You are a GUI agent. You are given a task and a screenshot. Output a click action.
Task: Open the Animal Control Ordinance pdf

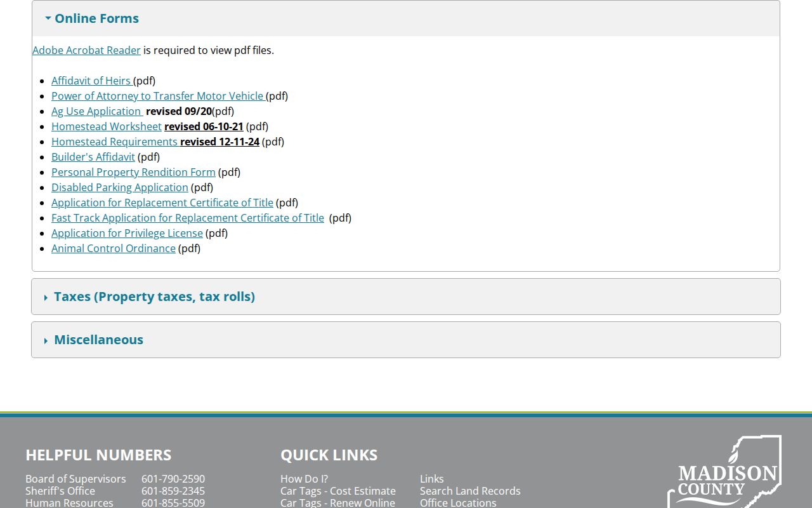click(114, 248)
